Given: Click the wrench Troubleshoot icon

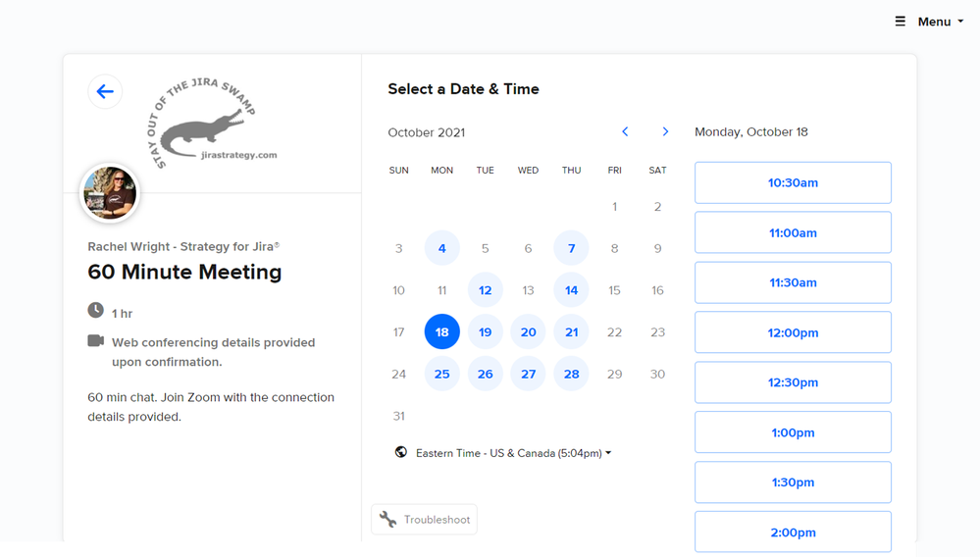Looking at the screenshot, I should tap(387, 520).
